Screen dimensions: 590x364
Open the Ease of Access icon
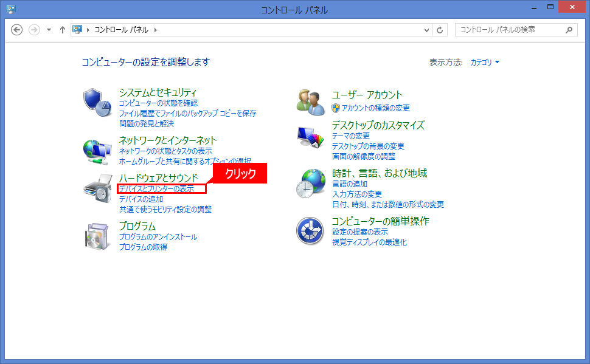click(311, 232)
